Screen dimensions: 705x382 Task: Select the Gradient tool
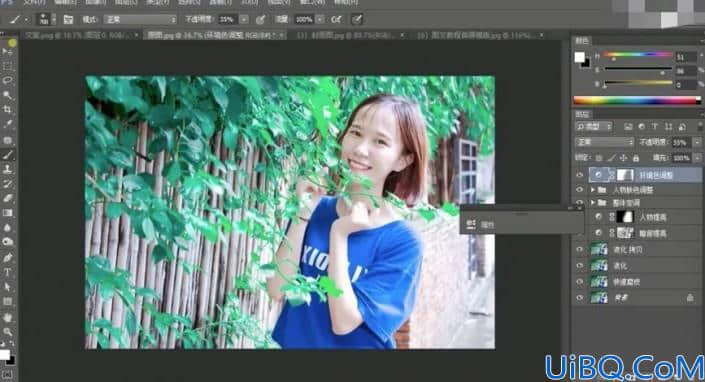tap(7, 213)
